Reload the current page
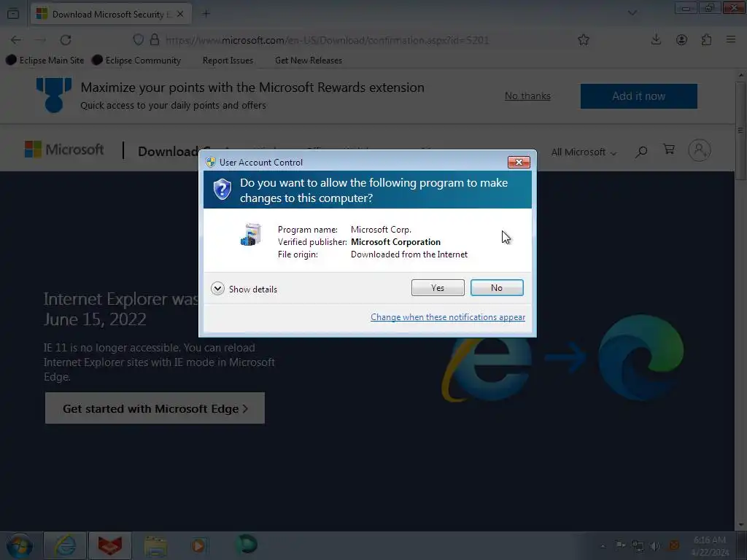This screenshot has height=560, width=747. click(x=66, y=40)
